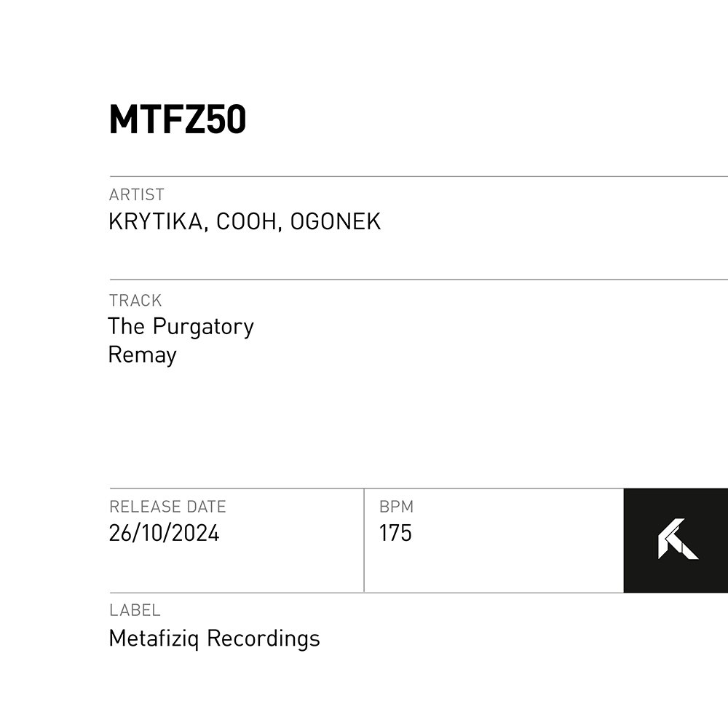The width and height of the screenshot is (728, 728).
Task: Select the ARTIST field label
Action: [x=137, y=195]
